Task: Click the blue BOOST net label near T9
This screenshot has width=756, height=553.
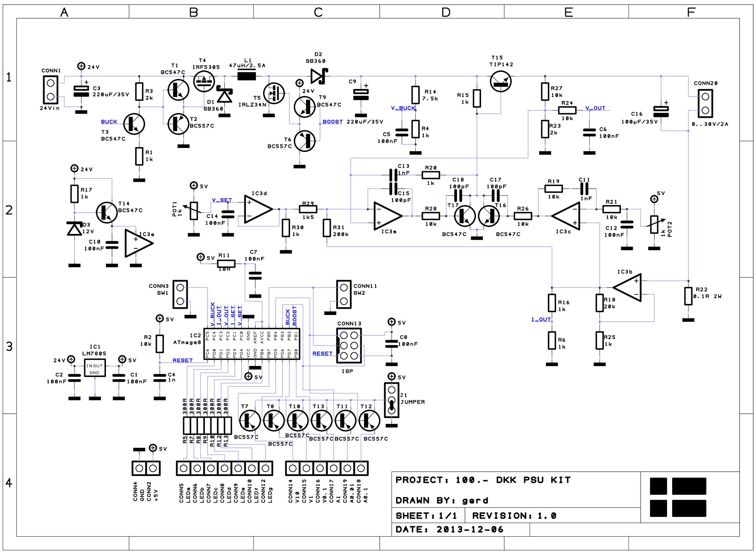Action: click(333, 122)
